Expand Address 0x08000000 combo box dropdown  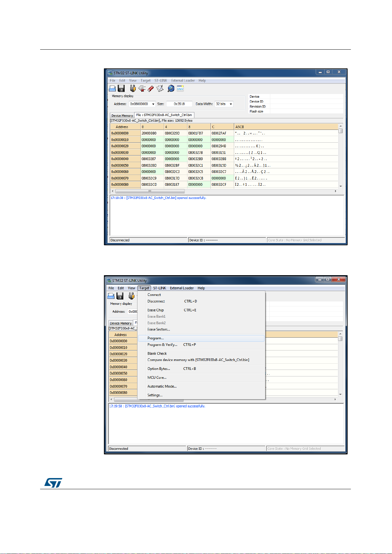pyautogui.click(x=153, y=104)
